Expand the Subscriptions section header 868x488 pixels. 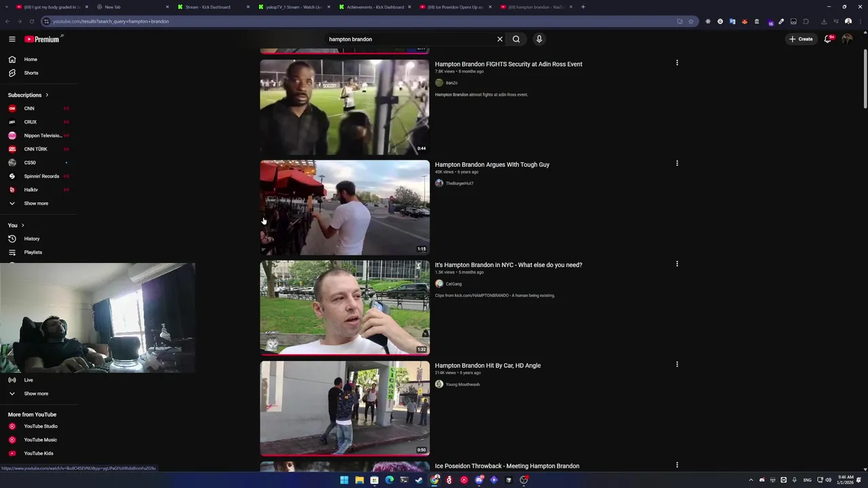click(28, 95)
